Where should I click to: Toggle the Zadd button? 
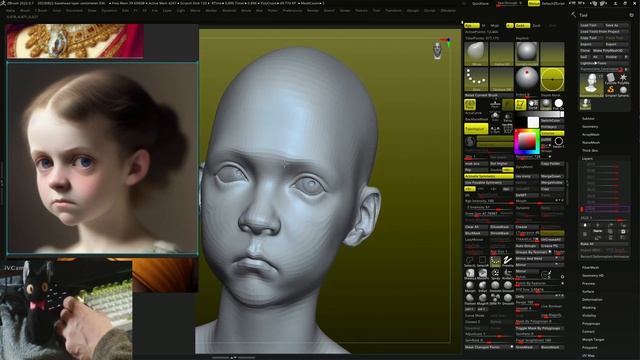point(522,25)
